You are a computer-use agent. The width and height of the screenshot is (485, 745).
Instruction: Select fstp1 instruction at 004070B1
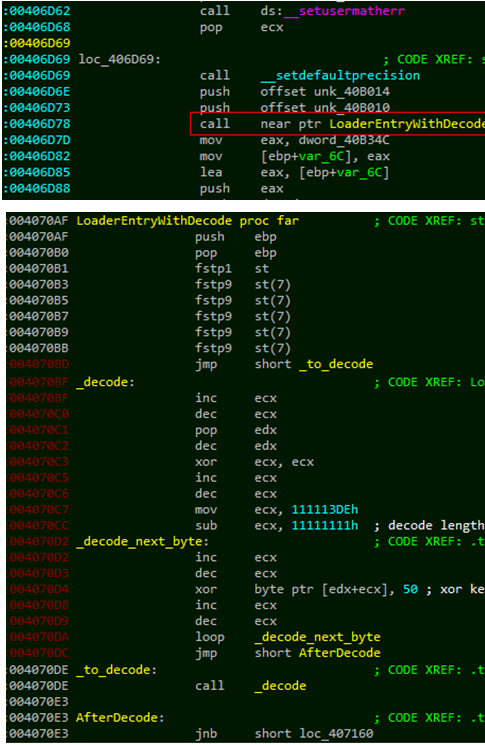click(213, 268)
